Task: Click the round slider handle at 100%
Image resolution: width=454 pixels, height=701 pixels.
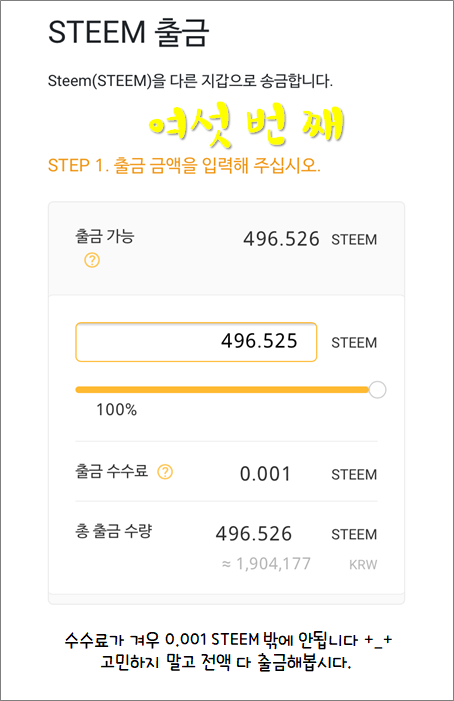Action: [378, 390]
